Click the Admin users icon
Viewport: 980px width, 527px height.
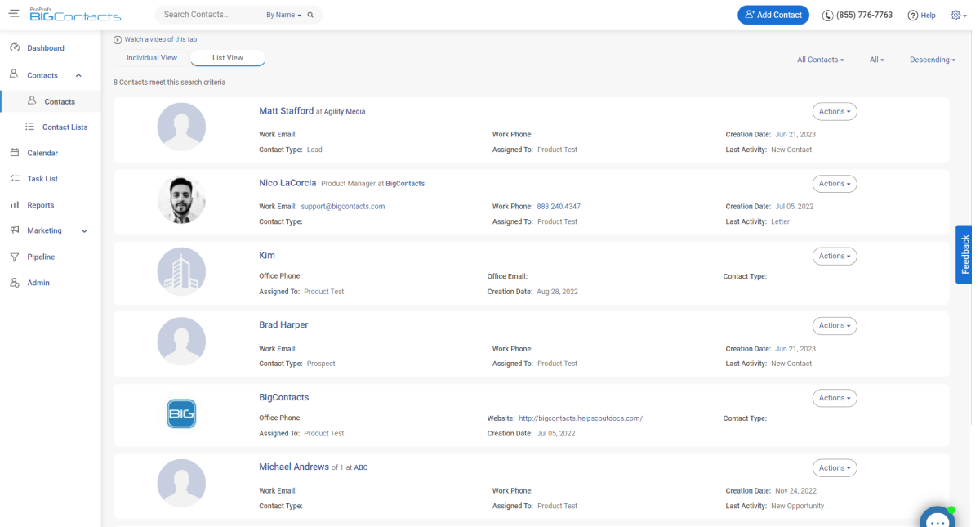[x=15, y=283]
